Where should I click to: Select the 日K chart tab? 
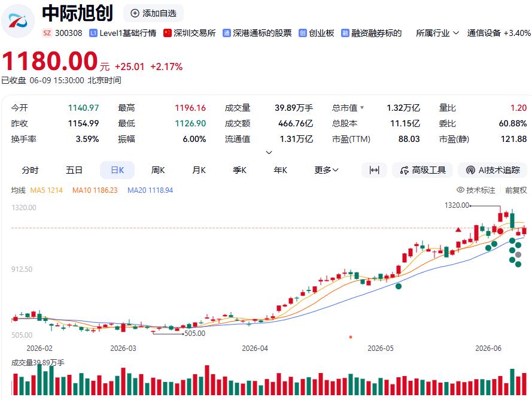point(117,170)
